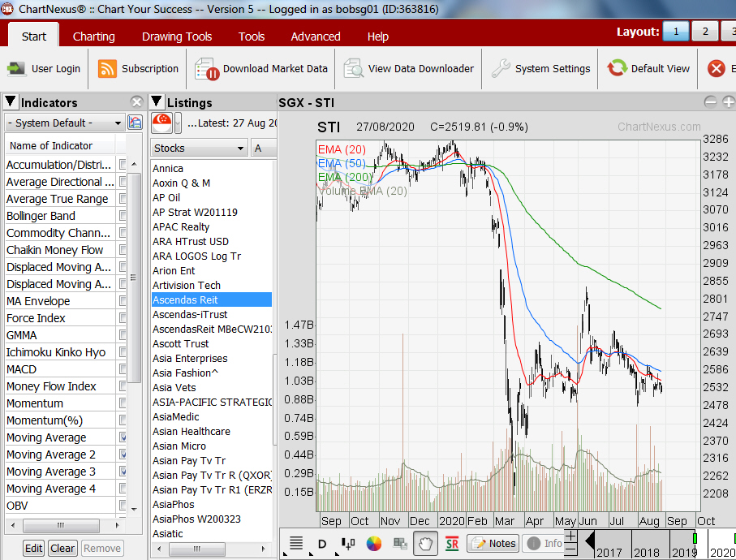This screenshot has width=736, height=560.
Task: Check the Average True Range checkbox
Action: [123, 199]
